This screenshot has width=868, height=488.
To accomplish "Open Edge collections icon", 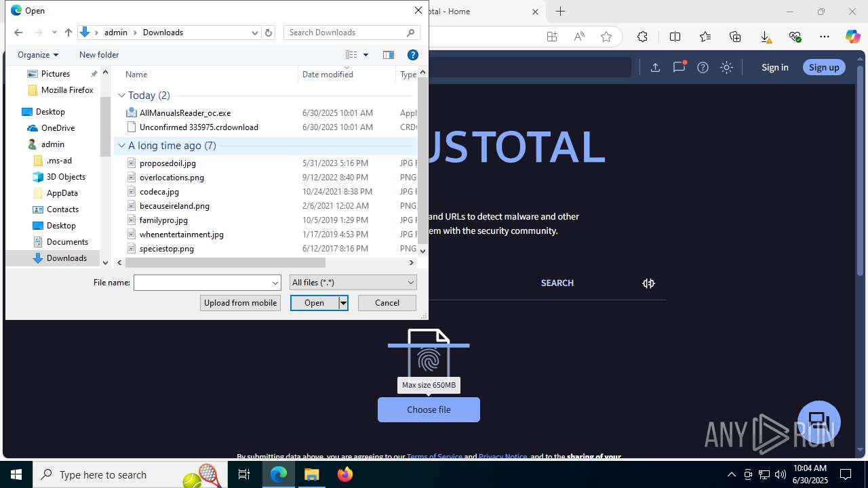I will 735,37.
